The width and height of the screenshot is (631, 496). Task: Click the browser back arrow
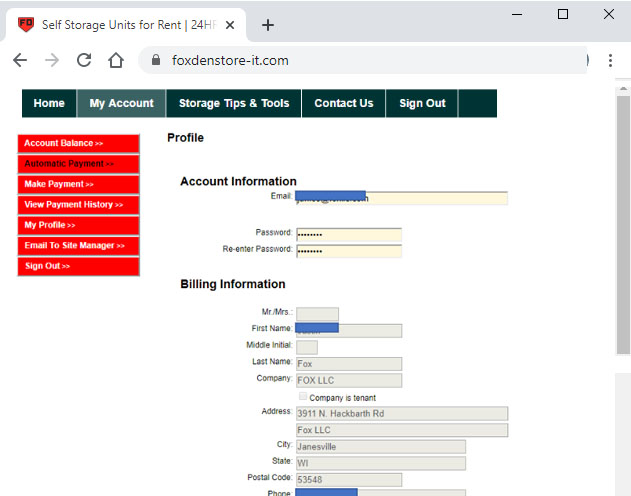click(20, 60)
